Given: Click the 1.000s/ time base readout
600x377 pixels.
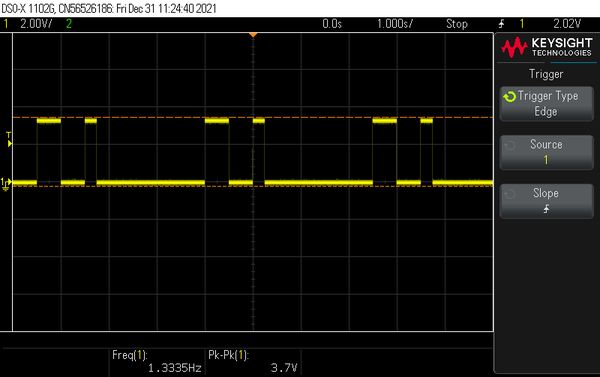Looking at the screenshot, I should (x=395, y=24).
